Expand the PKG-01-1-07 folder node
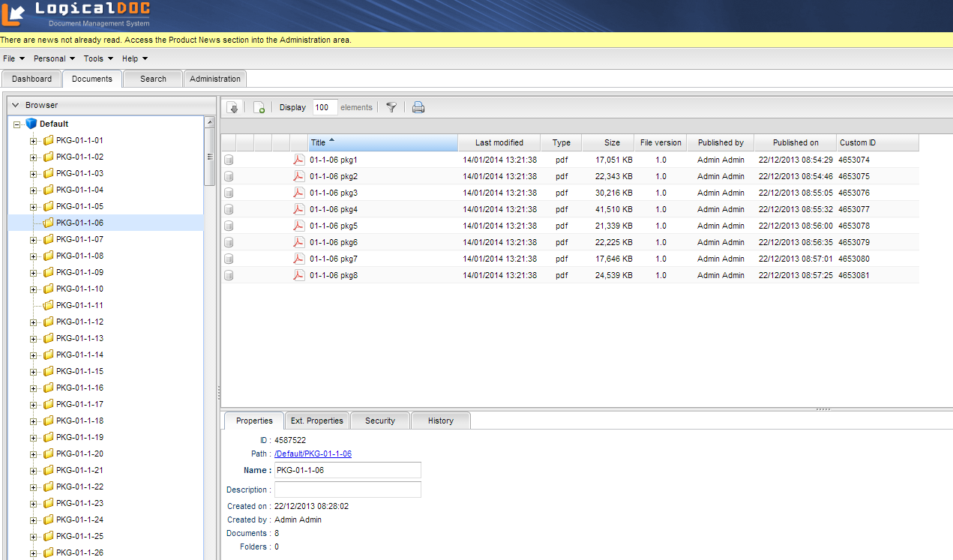Viewport: 953px width, 560px height. [33, 240]
